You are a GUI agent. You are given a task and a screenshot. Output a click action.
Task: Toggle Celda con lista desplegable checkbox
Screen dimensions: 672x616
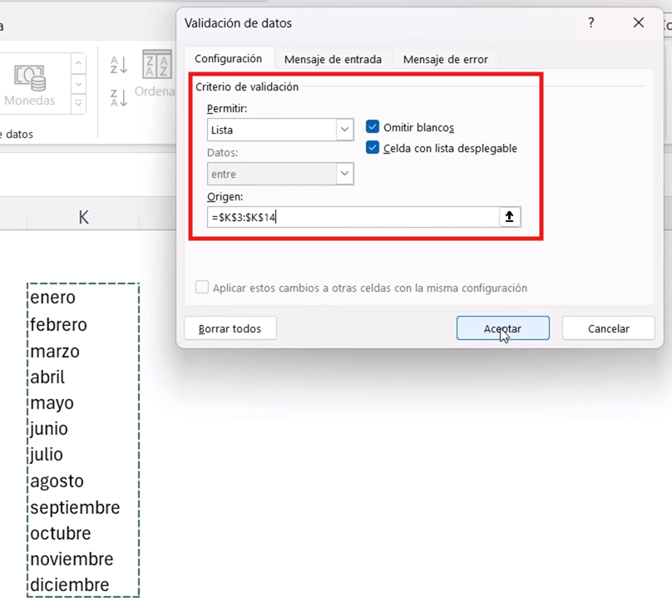point(373,148)
